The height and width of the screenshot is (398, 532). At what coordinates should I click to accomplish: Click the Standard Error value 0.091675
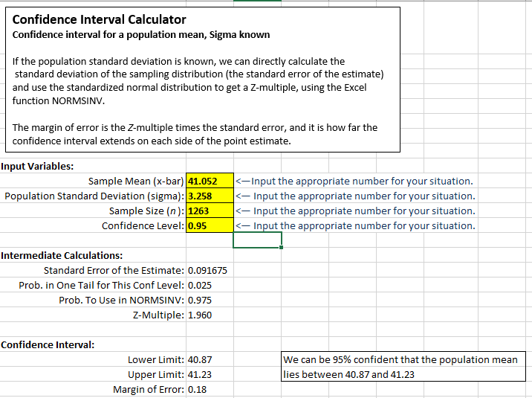207,270
